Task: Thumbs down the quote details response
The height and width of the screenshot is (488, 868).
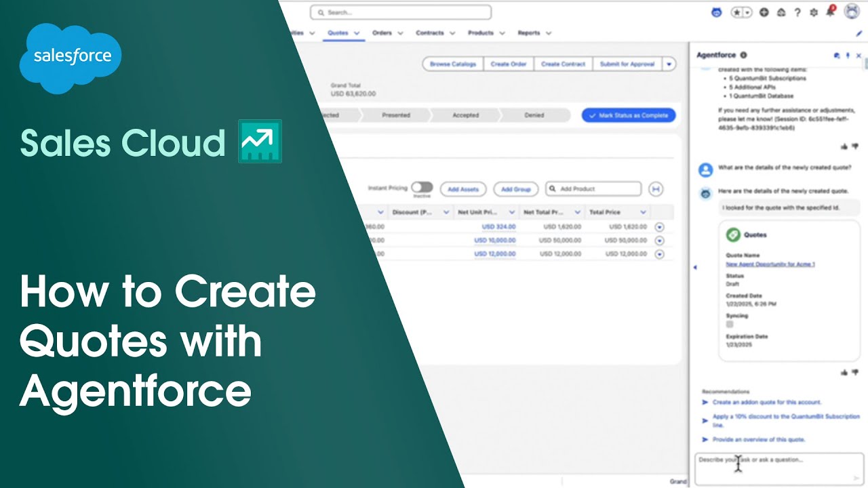Action: 855,372
